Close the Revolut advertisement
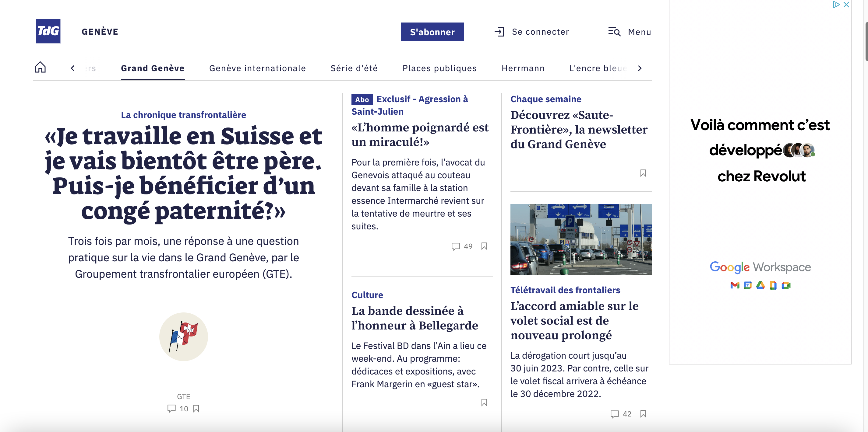This screenshot has height=432, width=868. point(846,4)
